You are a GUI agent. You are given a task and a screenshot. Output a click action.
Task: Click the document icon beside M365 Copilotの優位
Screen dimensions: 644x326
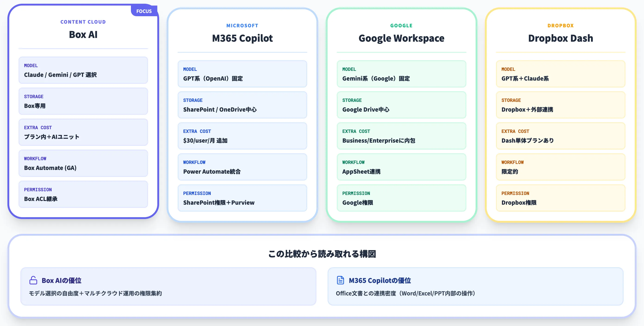click(340, 280)
